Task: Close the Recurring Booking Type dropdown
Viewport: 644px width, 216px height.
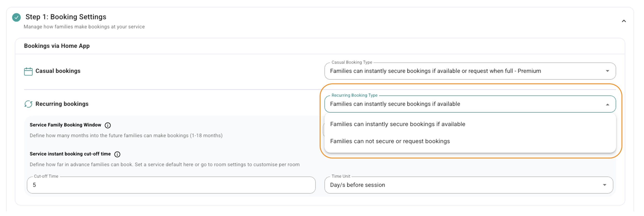Action: click(470, 104)
